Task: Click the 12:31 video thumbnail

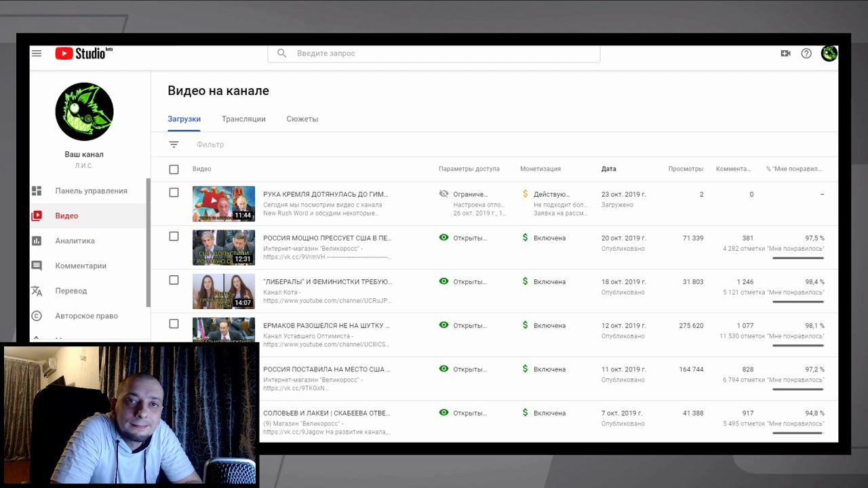Action: tap(224, 247)
